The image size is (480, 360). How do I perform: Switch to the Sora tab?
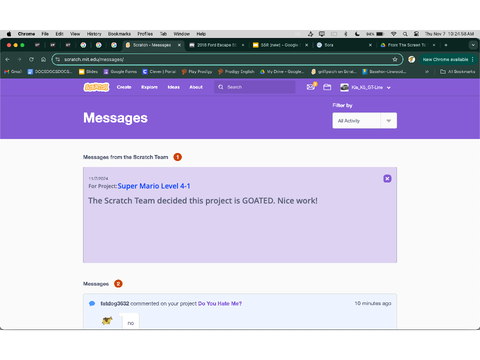pyautogui.click(x=343, y=45)
